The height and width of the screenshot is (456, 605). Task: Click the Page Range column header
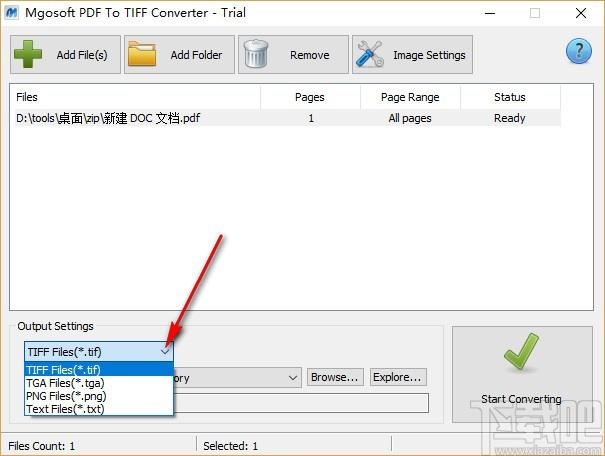coord(410,97)
